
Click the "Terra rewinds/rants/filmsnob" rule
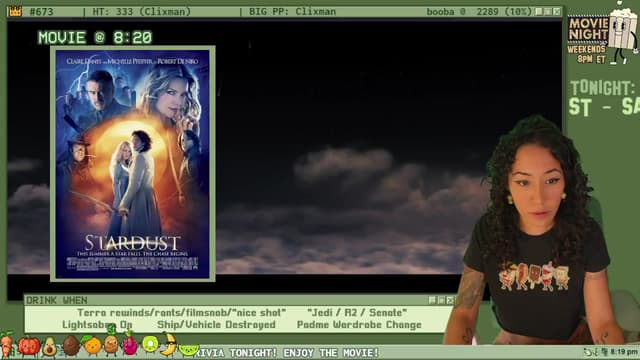[x=182, y=313]
